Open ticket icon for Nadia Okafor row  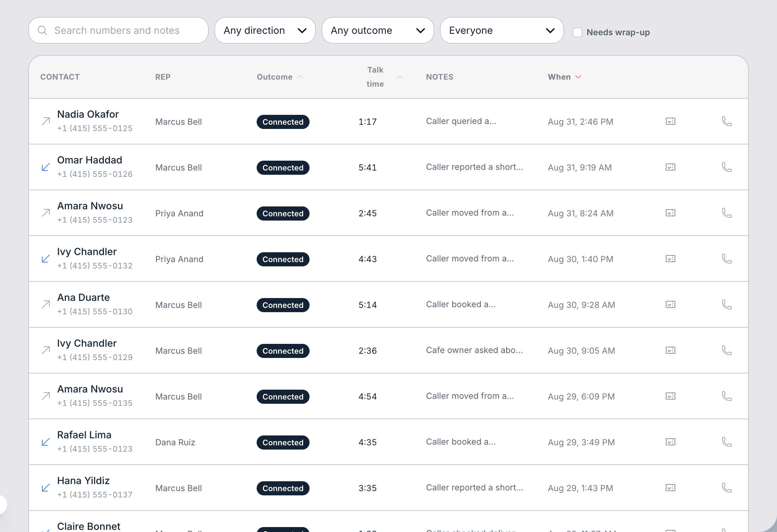(670, 121)
